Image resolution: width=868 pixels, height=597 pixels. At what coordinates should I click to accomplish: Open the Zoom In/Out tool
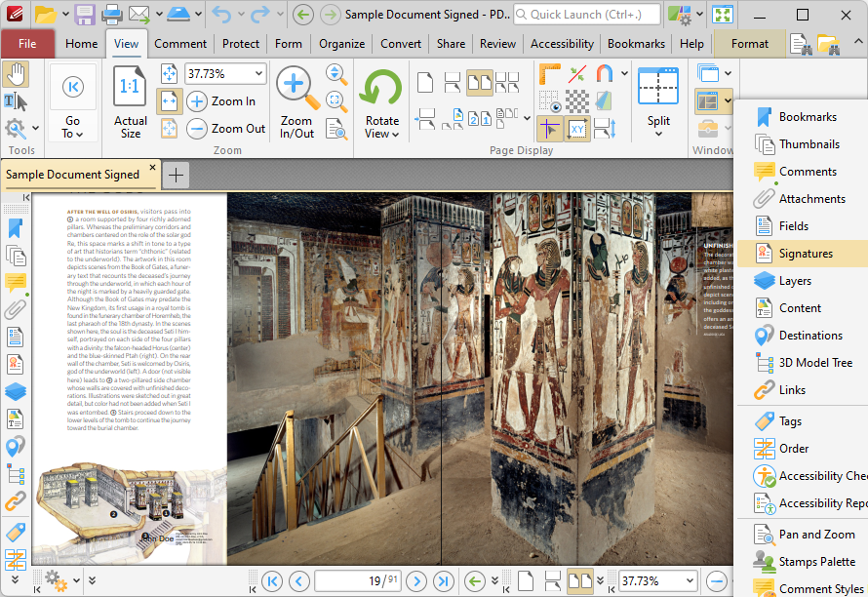pyautogui.click(x=296, y=101)
